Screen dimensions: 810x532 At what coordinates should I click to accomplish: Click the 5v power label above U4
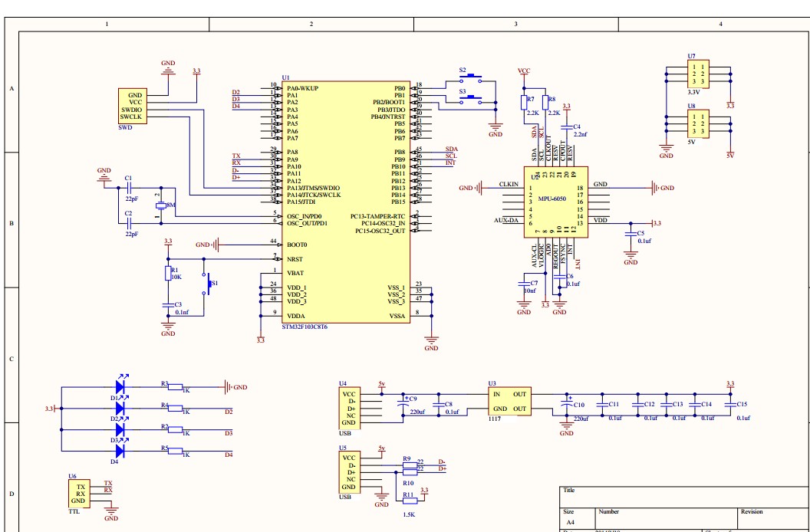click(x=382, y=384)
